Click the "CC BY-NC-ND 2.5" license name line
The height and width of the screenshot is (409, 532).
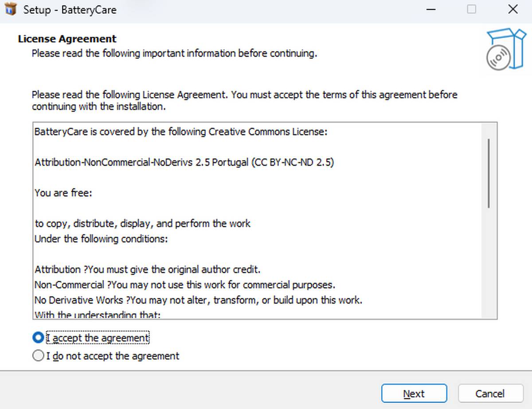[x=184, y=162]
